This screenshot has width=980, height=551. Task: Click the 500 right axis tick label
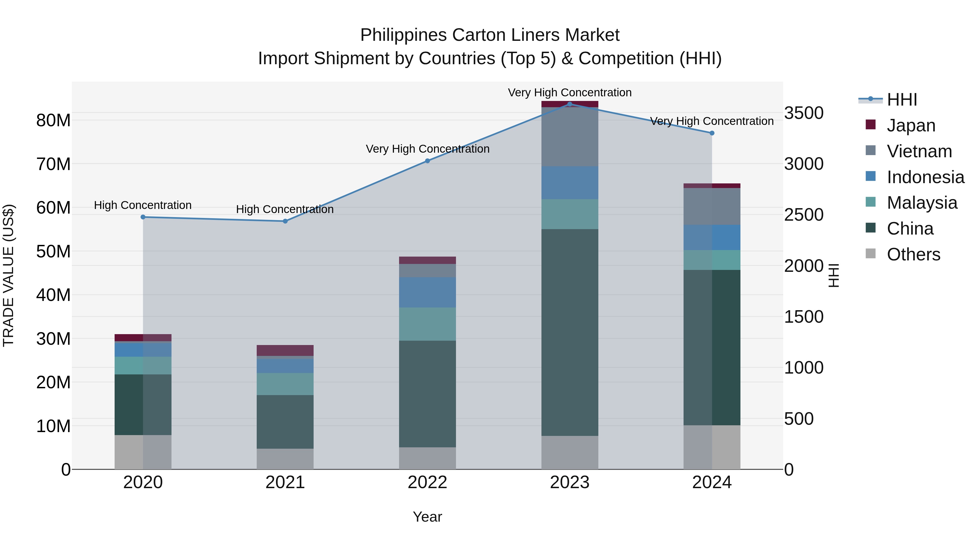[799, 419]
